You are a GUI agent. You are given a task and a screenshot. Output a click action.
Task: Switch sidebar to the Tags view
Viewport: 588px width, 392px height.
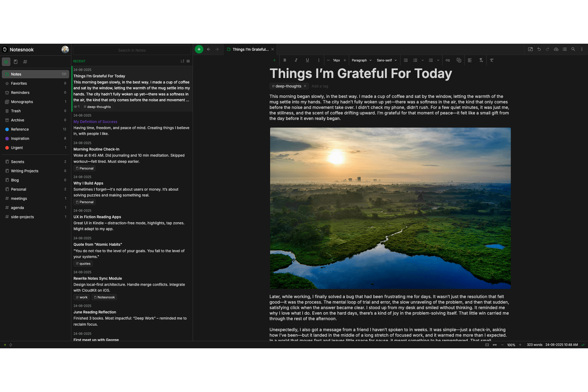pyautogui.click(x=25, y=62)
